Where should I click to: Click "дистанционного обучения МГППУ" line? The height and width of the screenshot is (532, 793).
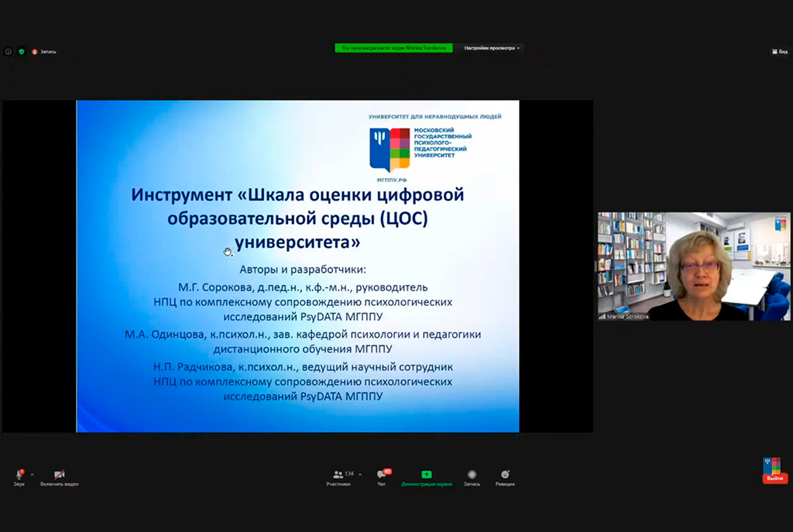tap(303, 349)
